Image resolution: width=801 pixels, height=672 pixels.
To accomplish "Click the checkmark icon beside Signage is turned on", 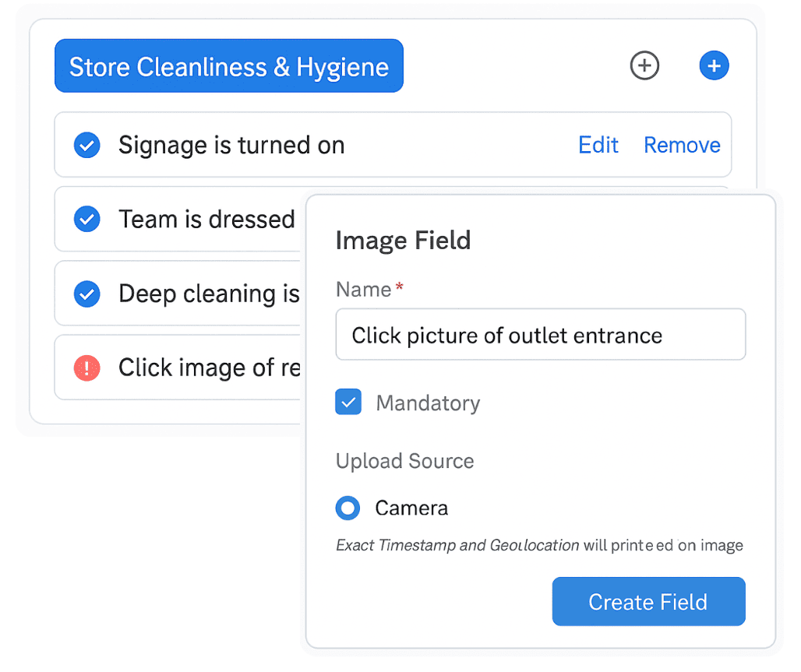I will (86, 146).
